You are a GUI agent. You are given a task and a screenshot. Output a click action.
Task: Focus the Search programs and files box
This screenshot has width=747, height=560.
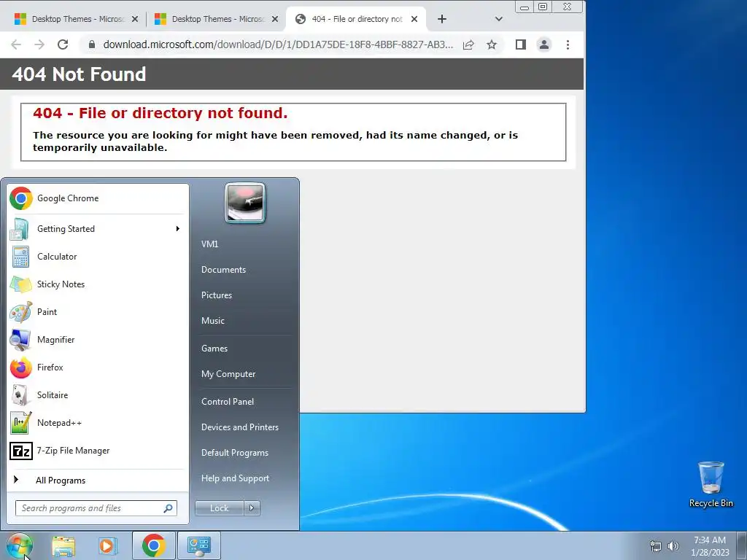(x=96, y=508)
